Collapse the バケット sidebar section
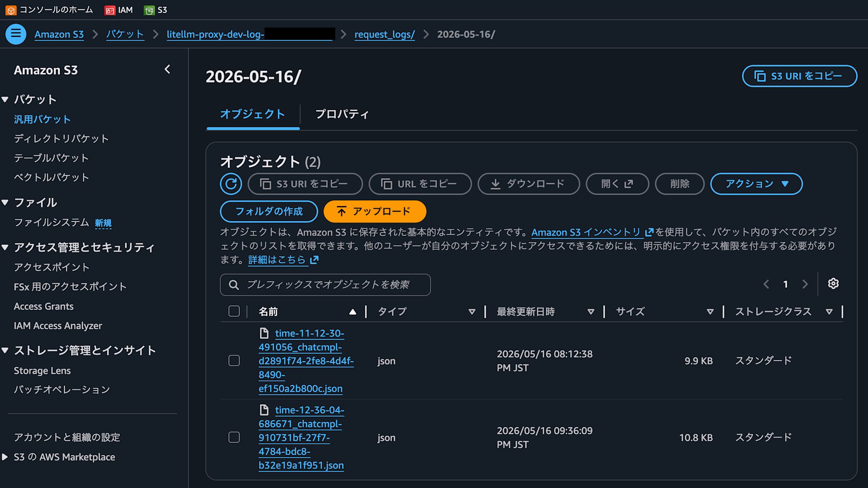The image size is (868, 488). (5, 99)
